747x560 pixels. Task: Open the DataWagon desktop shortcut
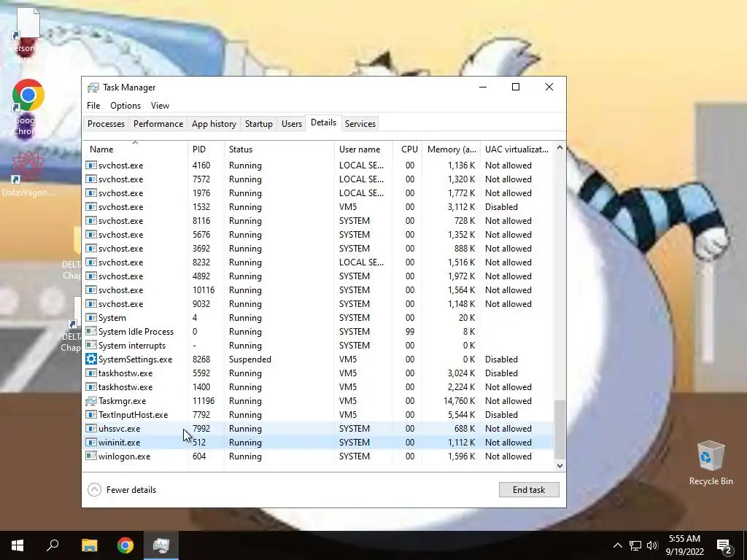coord(28,174)
